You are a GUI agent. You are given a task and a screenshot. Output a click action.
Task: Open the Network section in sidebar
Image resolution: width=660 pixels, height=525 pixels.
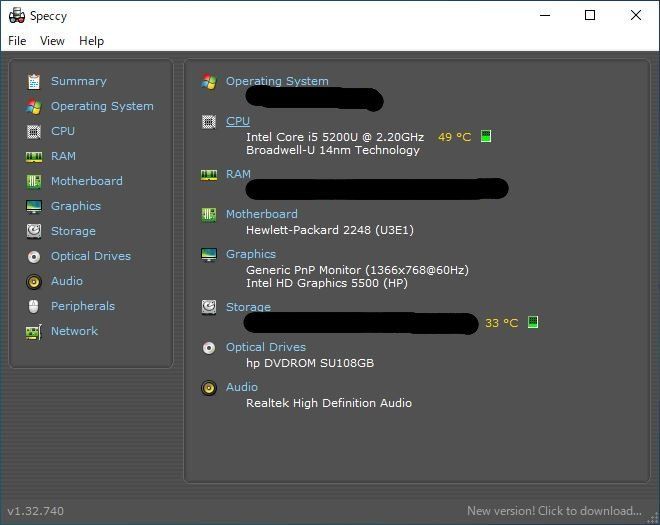tap(75, 331)
